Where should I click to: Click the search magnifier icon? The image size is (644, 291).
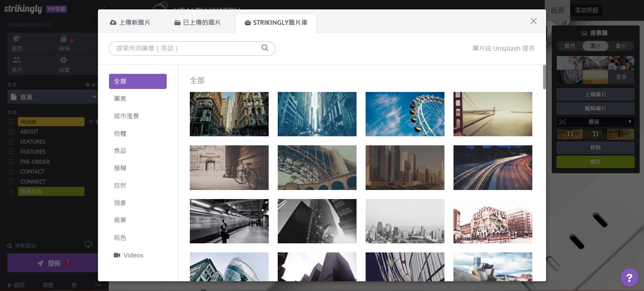(x=265, y=48)
